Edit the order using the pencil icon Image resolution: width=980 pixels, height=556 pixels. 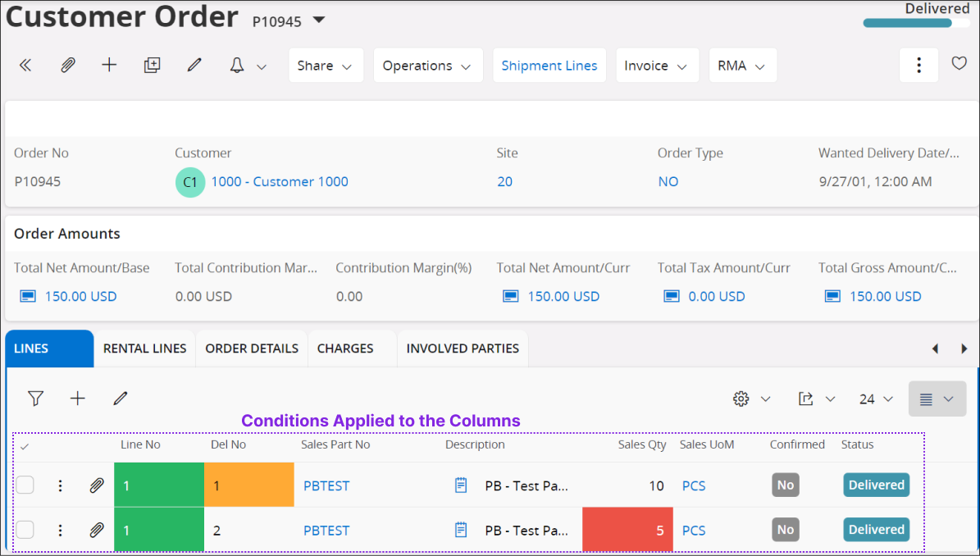click(194, 65)
